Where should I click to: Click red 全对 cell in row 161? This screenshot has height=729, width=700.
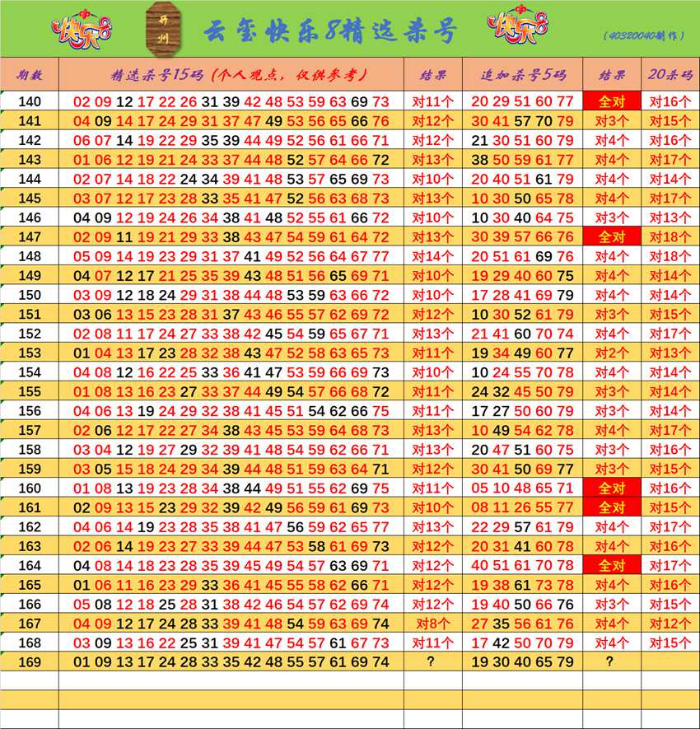tap(612, 507)
